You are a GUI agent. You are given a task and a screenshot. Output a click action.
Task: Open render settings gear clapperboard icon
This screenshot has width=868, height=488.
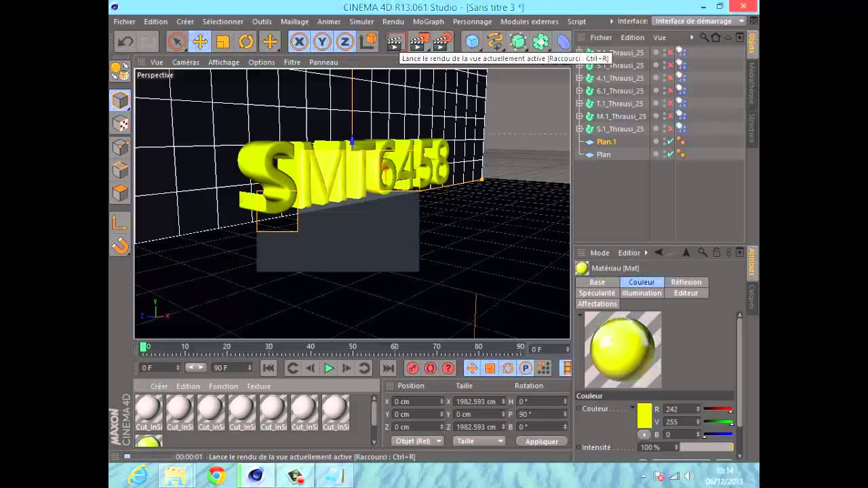pos(442,42)
